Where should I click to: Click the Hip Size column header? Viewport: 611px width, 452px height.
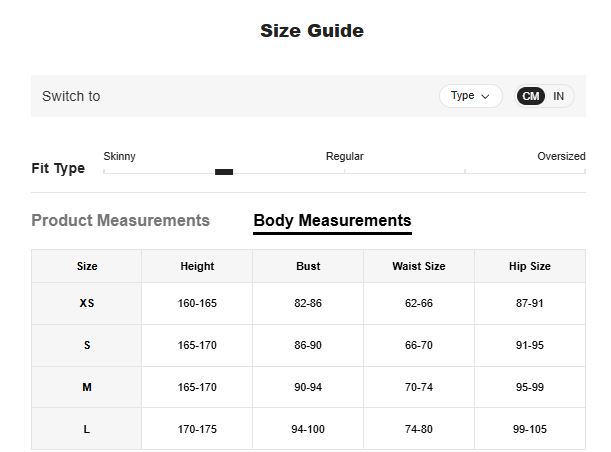tap(529, 266)
